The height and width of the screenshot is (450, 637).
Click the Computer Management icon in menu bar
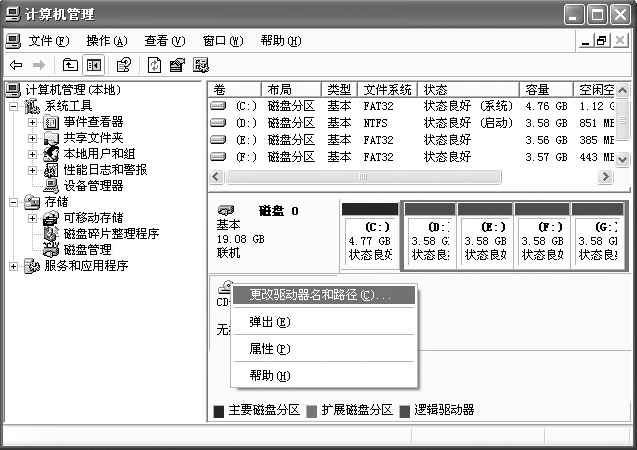click(13, 41)
